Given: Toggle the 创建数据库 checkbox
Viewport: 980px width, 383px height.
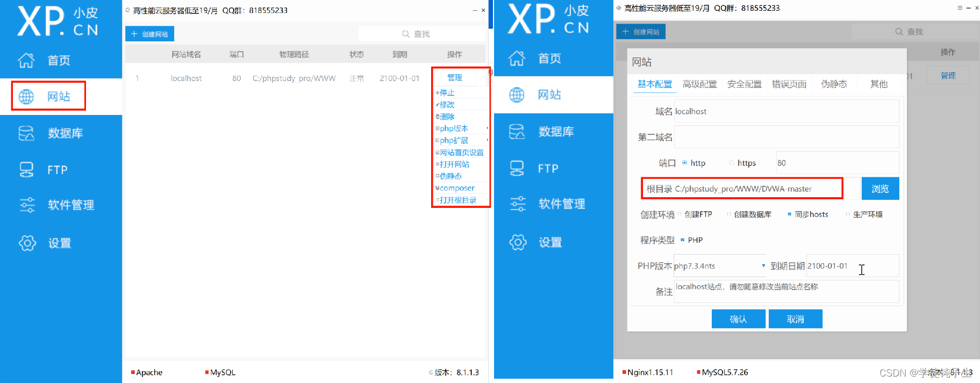Looking at the screenshot, I should (729, 214).
